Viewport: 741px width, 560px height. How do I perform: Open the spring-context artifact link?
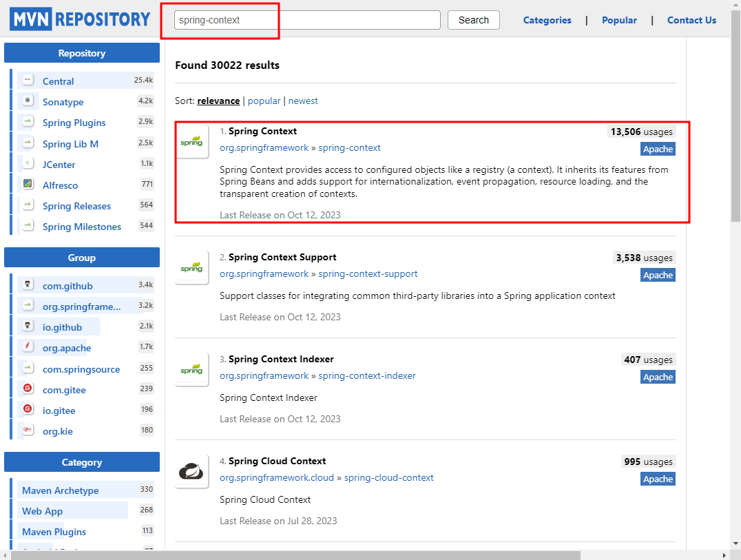(349, 148)
